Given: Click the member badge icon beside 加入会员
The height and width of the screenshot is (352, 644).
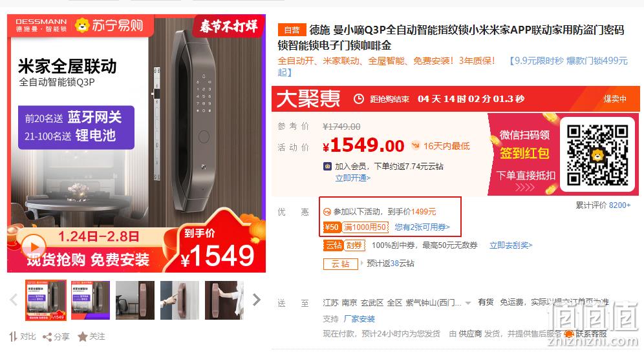Looking at the screenshot, I should pos(327,166).
